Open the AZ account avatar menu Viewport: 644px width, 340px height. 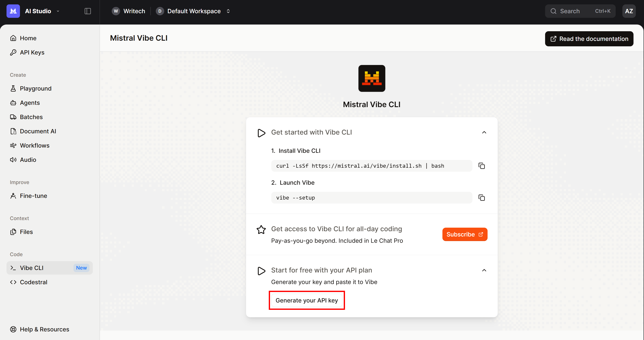[x=629, y=11]
